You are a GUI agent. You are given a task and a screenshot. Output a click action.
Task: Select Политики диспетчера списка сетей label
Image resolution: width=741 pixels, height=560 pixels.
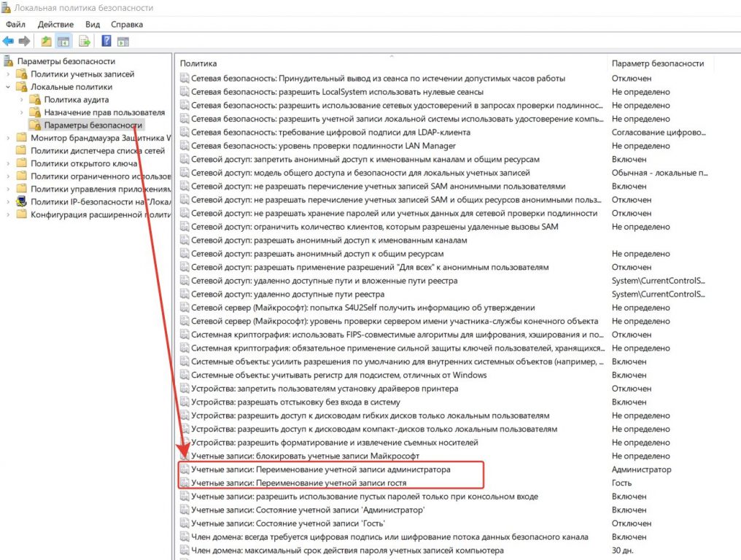(x=98, y=151)
